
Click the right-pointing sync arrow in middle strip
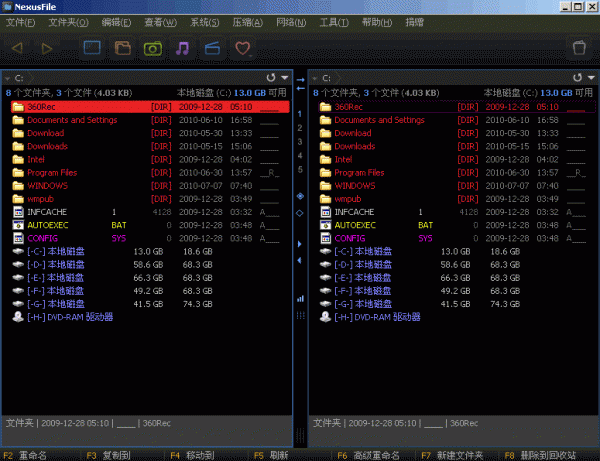tap(300, 80)
